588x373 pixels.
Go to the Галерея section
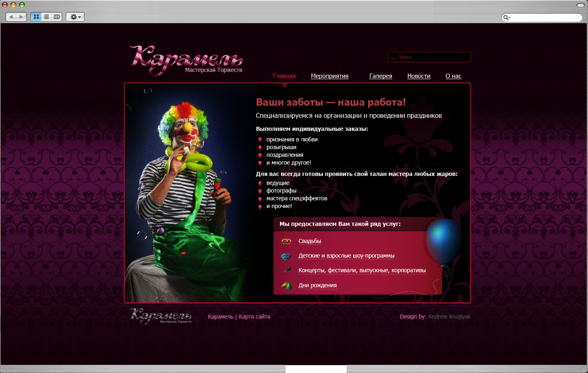[x=380, y=76]
